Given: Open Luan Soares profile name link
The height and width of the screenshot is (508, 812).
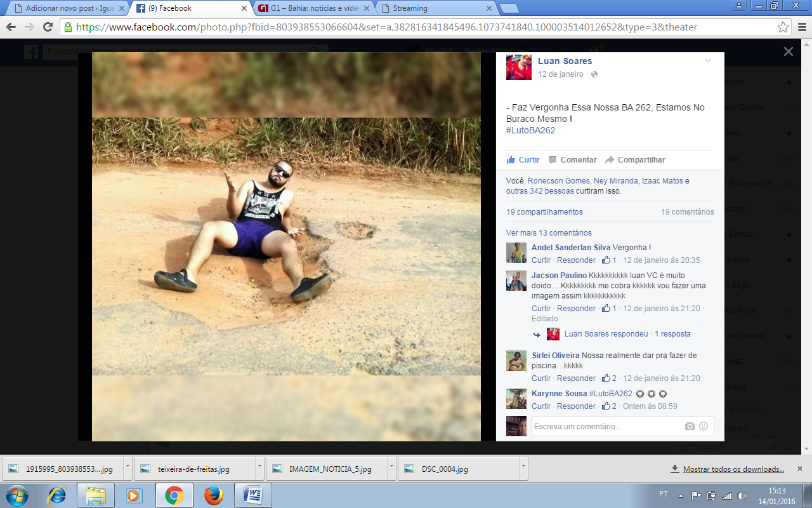Looking at the screenshot, I should pos(565,61).
